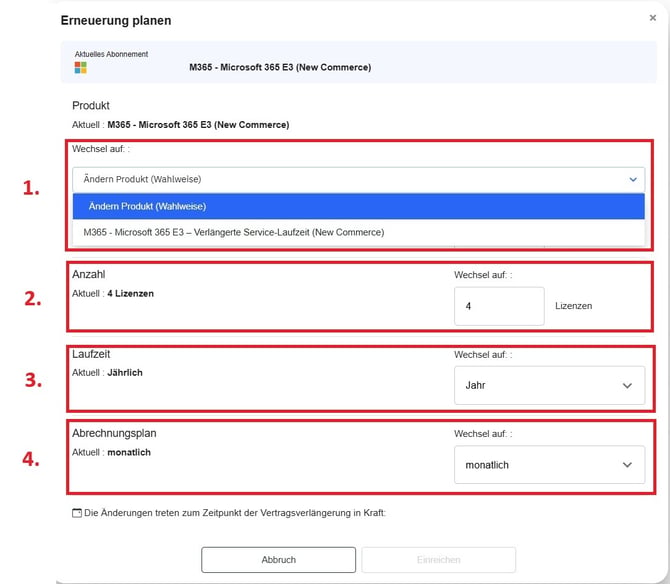Click the calendar icon beside Änderungen text

click(77, 513)
